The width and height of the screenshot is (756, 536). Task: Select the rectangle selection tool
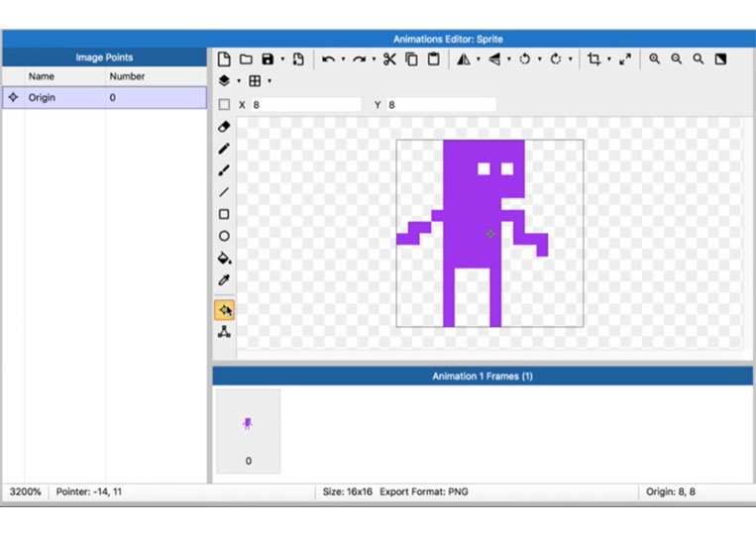pyautogui.click(x=224, y=105)
